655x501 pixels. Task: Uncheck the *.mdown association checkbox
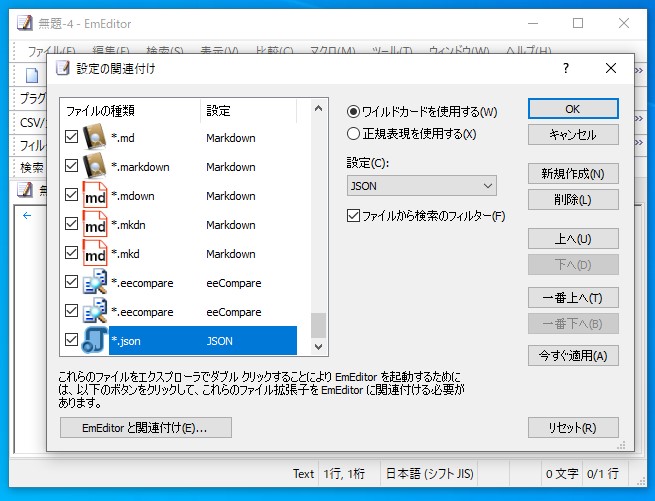pyautogui.click(x=71, y=195)
